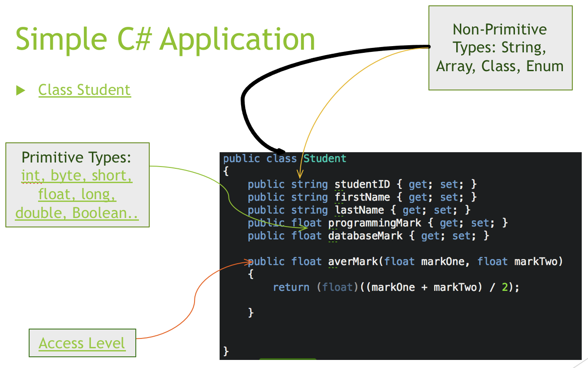Click the 'float, long,' linked text
Viewport: 588px width, 368px height.
pyautogui.click(x=77, y=194)
